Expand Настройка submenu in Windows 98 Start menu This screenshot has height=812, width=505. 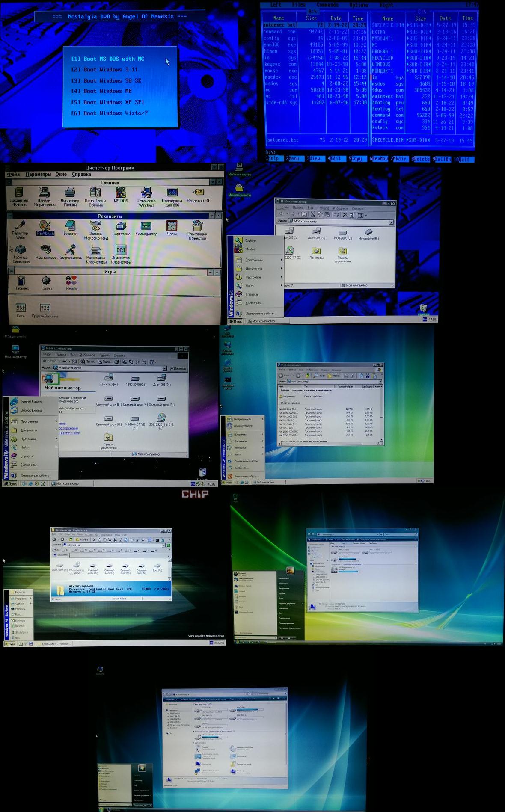[x=259, y=277]
